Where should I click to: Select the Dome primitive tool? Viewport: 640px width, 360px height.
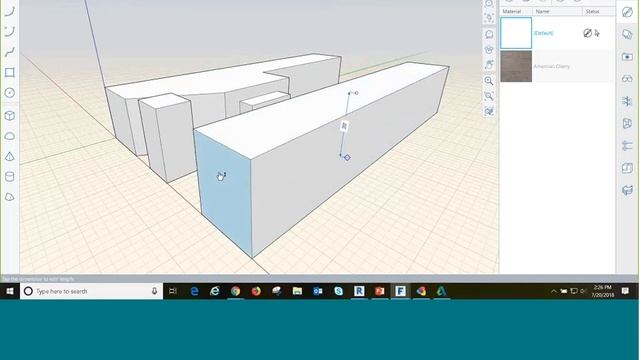[x=10, y=136]
